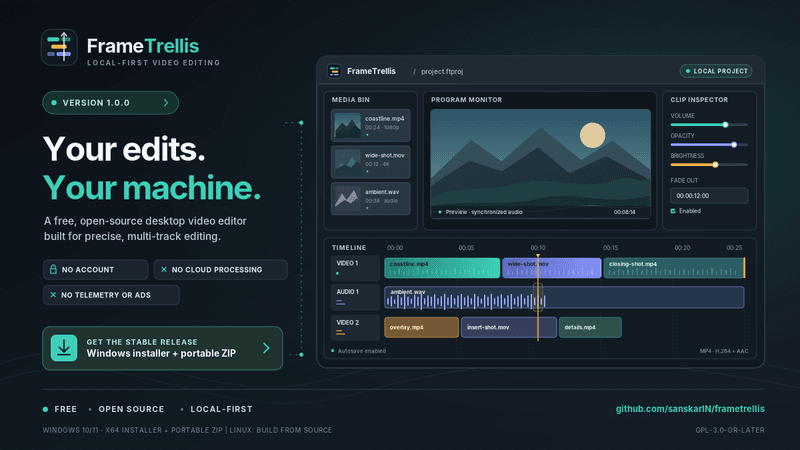Viewport: 800px width, 450px height.
Task: Click the X icon beside No Cloud Processing
Action: [x=164, y=269]
